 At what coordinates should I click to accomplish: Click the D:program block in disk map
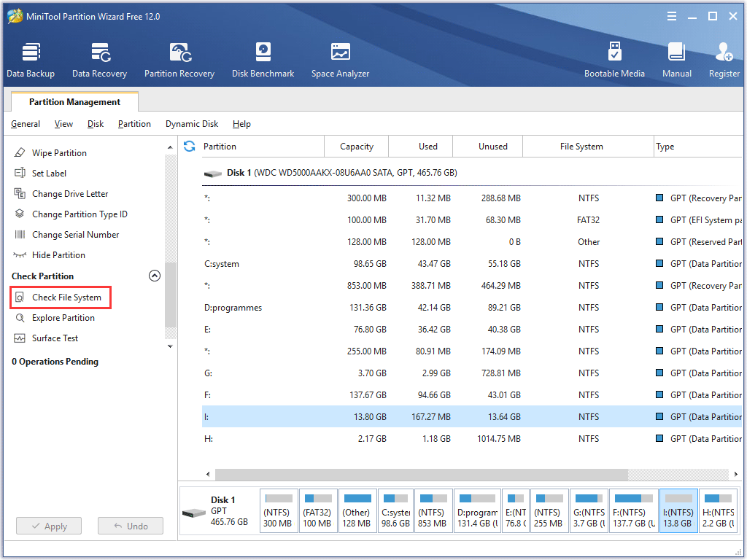[477, 511]
